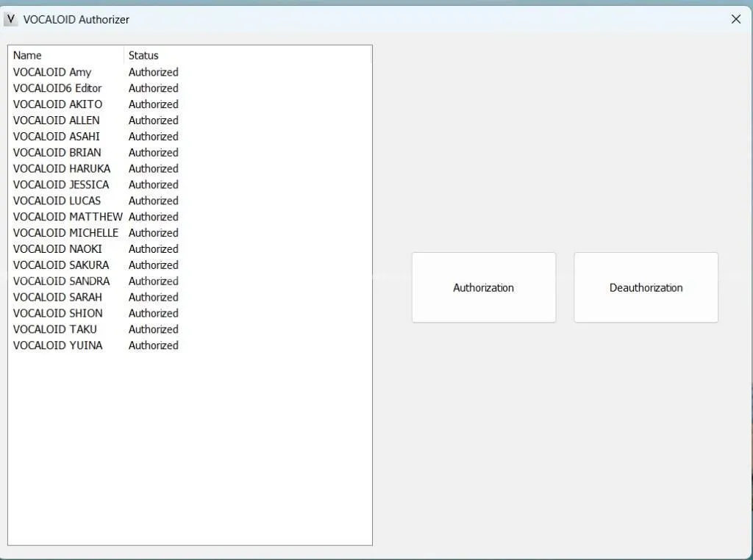Close the VOCALOID Authorizer window
The image size is (753, 560).
click(735, 19)
